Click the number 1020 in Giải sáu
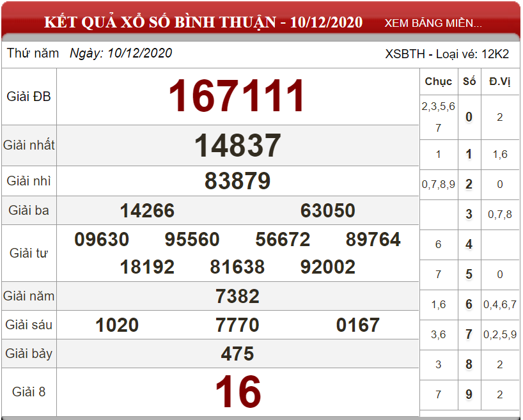Viewport: 523px width, 420px height. click(117, 325)
